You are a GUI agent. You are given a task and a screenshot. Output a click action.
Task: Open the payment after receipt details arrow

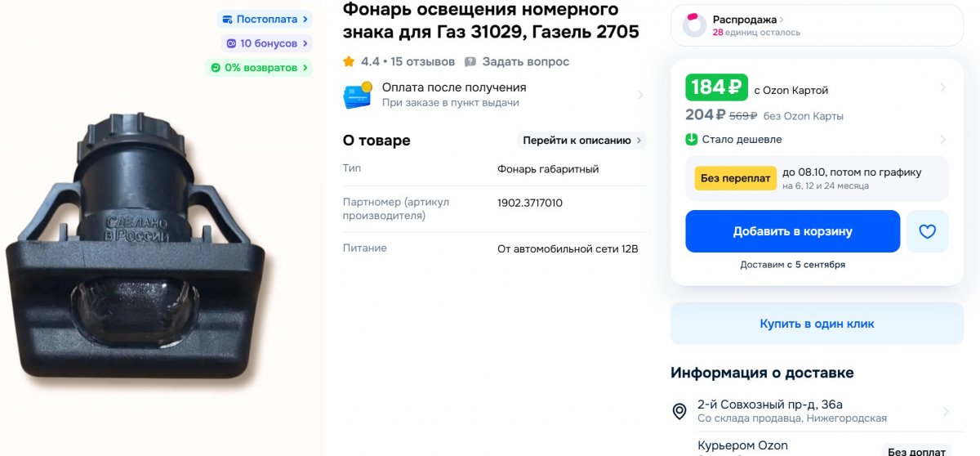point(640,96)
